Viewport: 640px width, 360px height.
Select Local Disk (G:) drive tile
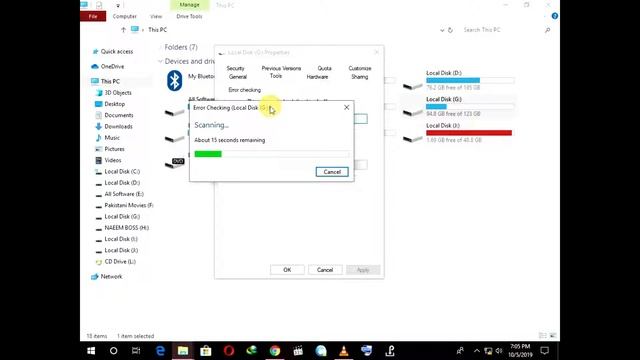[x=459, y=106]
